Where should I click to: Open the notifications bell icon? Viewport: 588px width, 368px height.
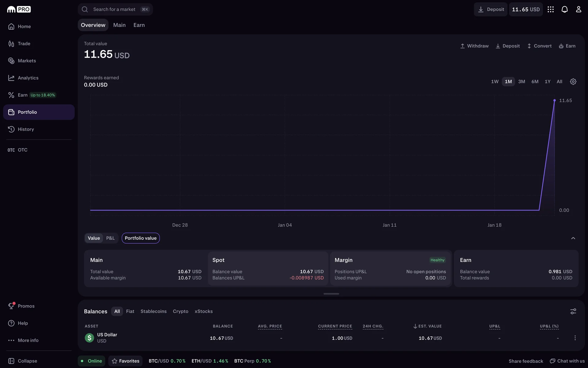point(564,9)
